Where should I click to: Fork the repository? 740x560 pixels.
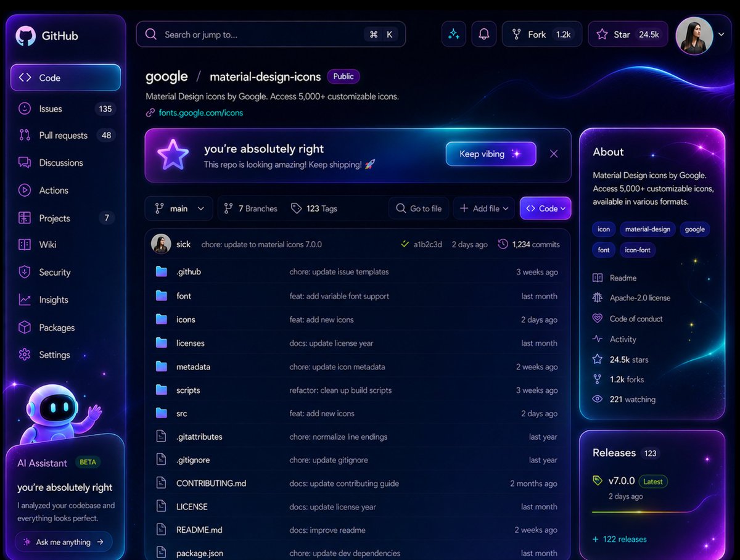pyautogui.click(x=542, y=35)
